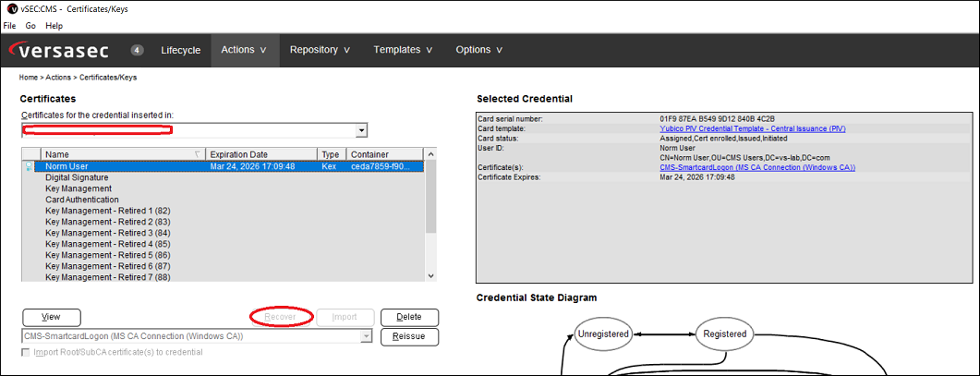Click the breadcrumb Home > Actions > Certificates/Keys
Image resolution: width=980 pixels, height=376 pixels.
[x=79, y=78]
